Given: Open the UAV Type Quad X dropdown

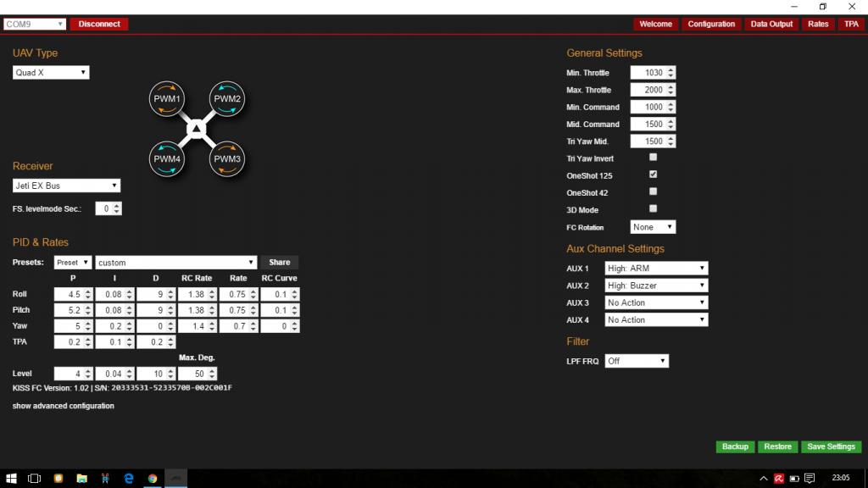Looking at the screenshot, I should tap(51, 73).
